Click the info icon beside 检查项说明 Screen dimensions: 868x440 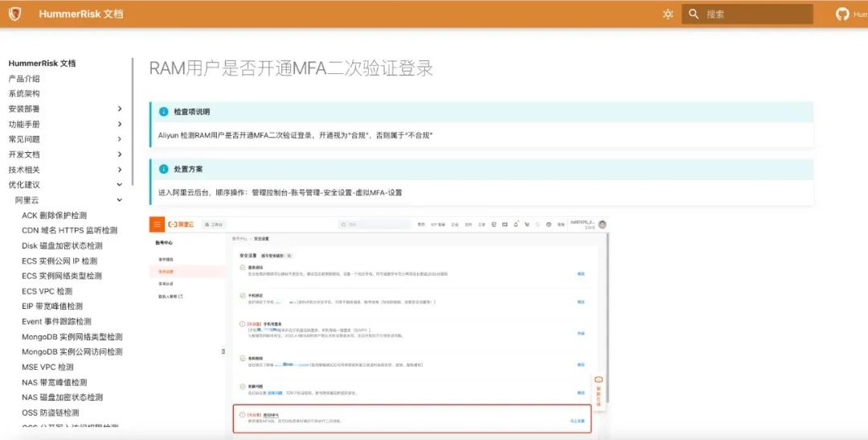[x=163, y=111]
